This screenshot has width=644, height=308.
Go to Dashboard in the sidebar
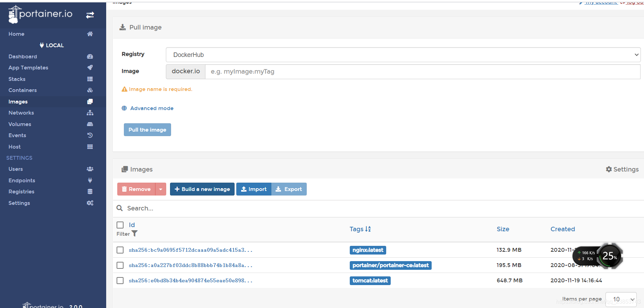[23, 56]
